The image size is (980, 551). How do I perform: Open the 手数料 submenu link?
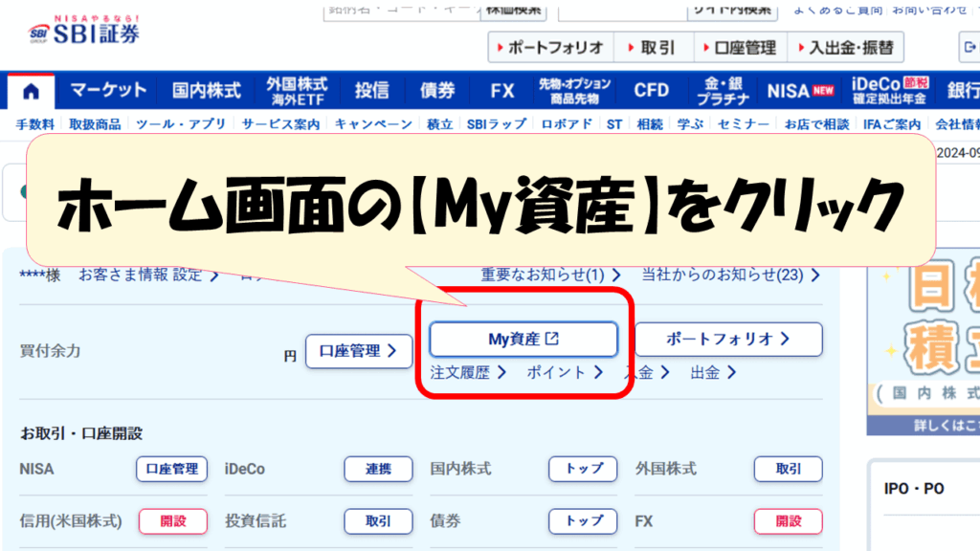click(x=34, y=124)
